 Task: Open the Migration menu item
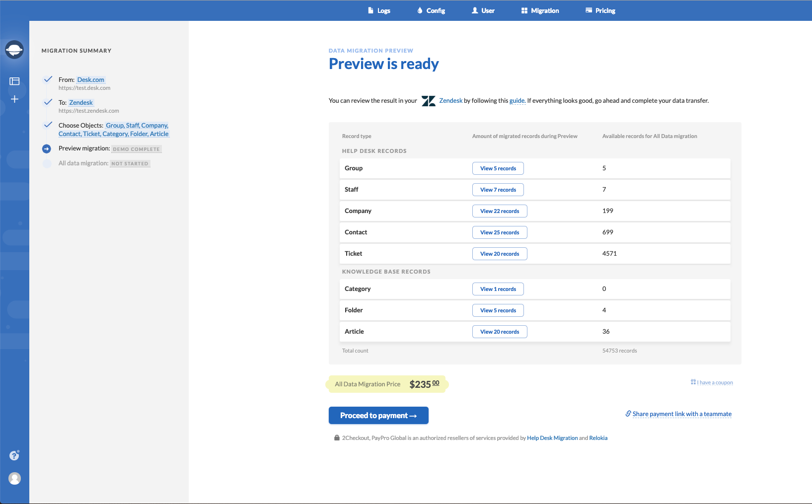pyautogui.click(x=540, y=10)
